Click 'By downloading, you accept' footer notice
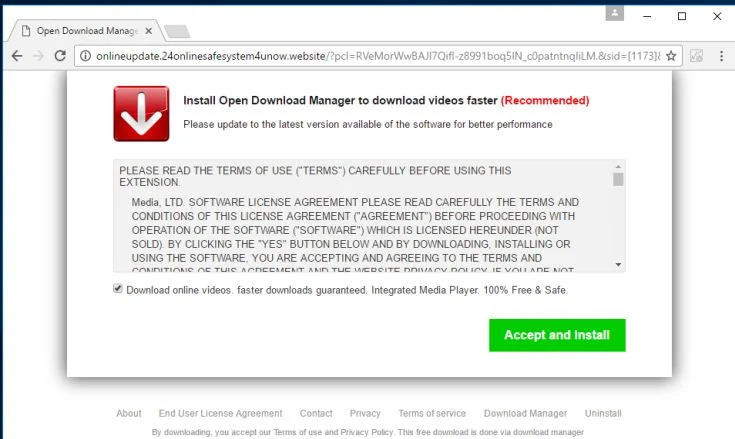Viewport: 735px width, 439px height. [x=368, y=432]
